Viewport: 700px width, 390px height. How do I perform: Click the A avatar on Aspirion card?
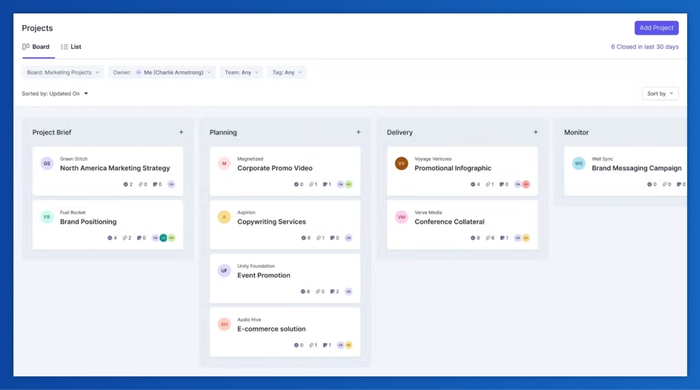tap(224, 217)
